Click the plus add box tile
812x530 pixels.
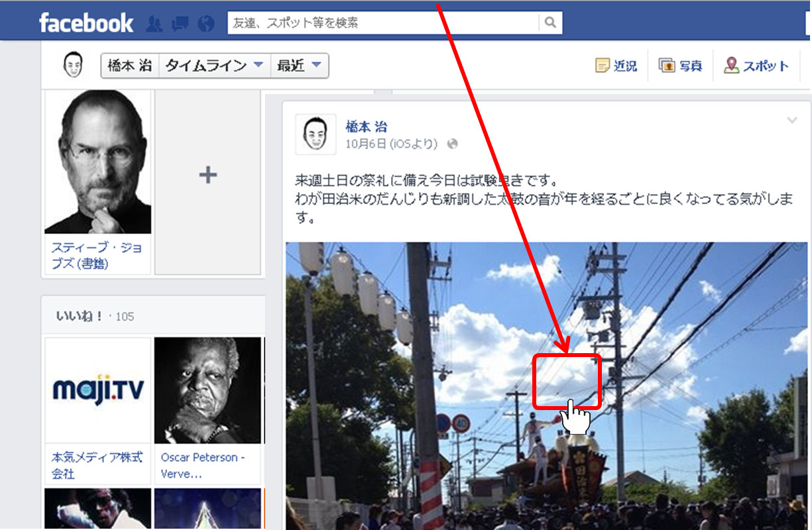(208, 175)
